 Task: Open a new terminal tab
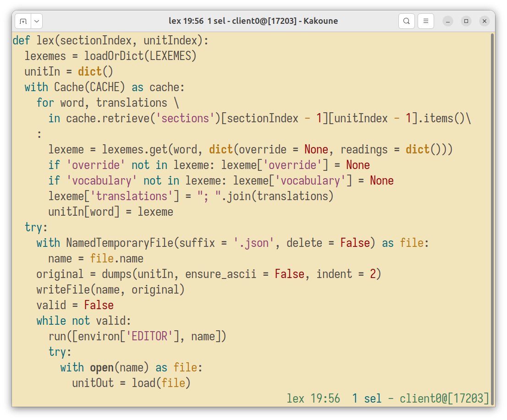[x=23, y=22]
